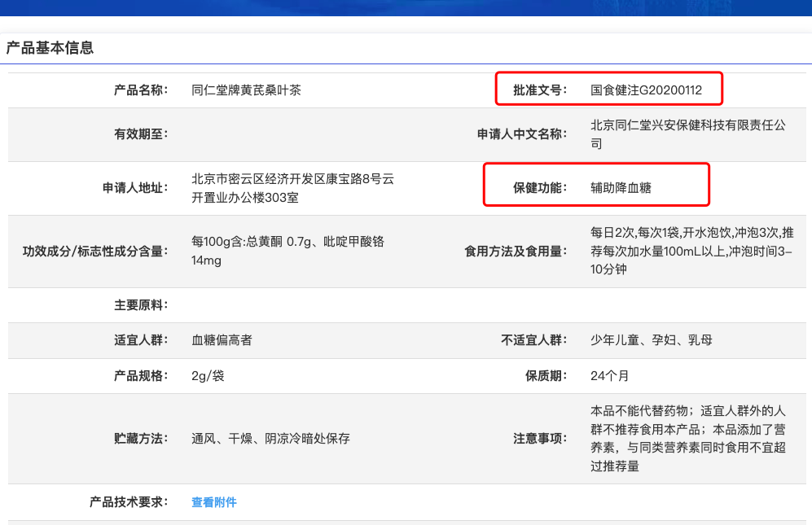Click the 产品基本信息 section heading

[x=50, y=48]
